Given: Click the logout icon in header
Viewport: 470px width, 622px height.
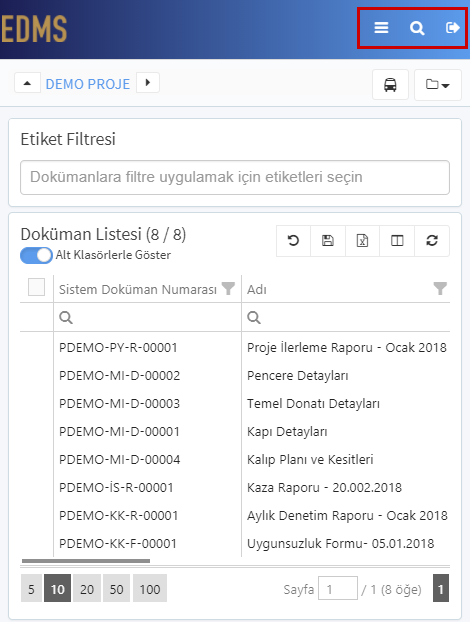Looking at the screenshot, I should (x=452, y=28).
